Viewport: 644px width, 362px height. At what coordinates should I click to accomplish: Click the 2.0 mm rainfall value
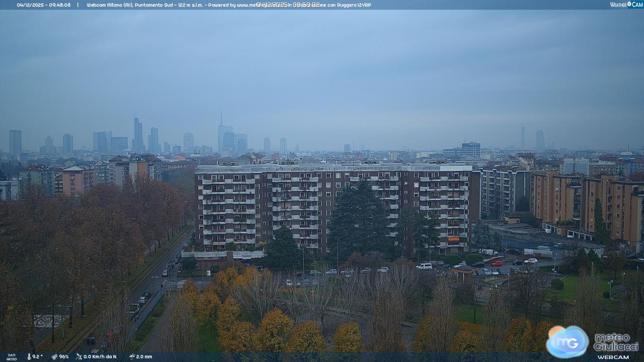pyautogui.click(x=144, y=356)
